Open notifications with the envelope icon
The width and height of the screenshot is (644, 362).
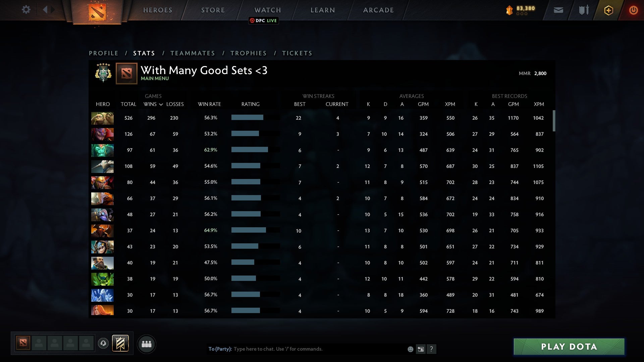pyautogui.click(x=558, y=10)
